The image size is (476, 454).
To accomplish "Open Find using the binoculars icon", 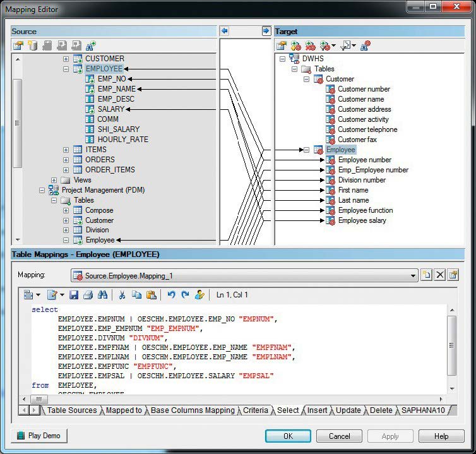I will click(102, 295).
